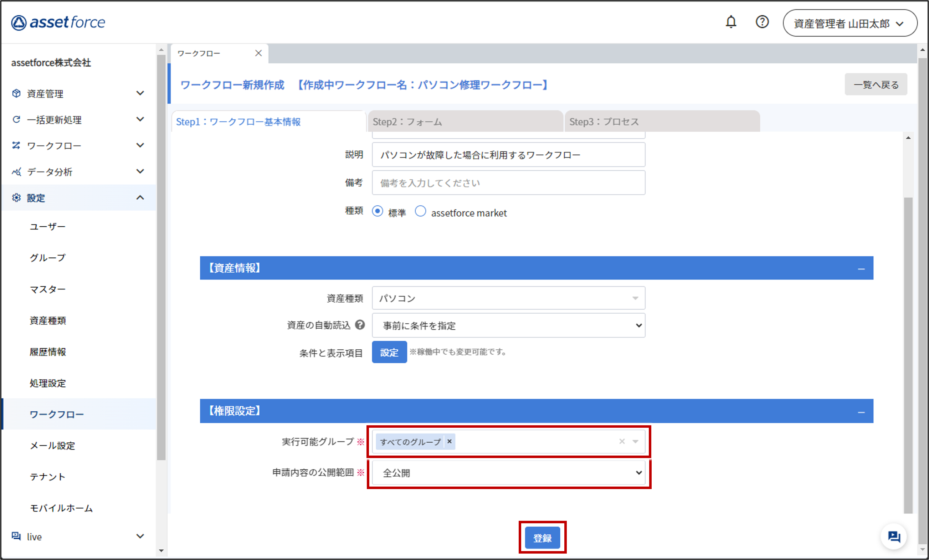
Task: Click the live chat icon in sidebar
Action: [16, 536]
